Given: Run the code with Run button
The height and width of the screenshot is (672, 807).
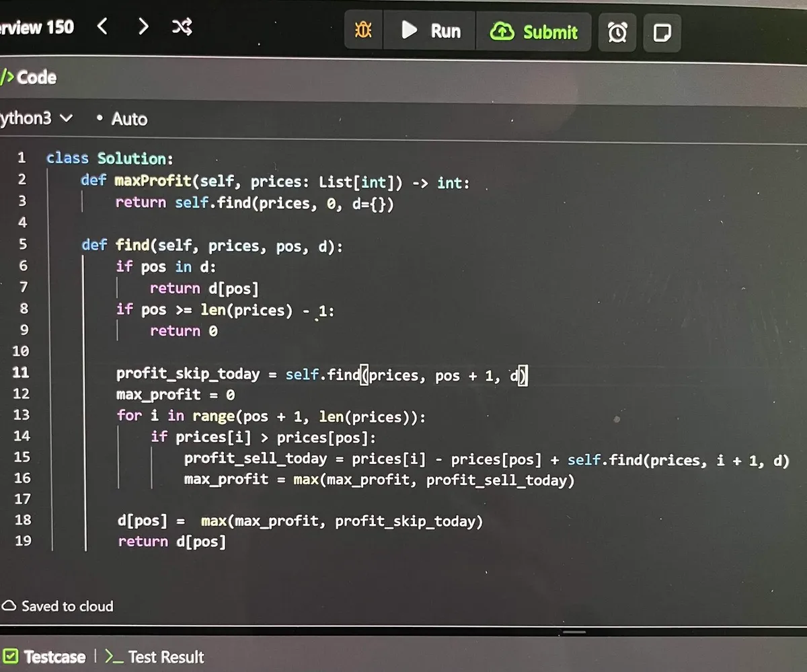Looking at the screenshot, I should coord(430,31).
